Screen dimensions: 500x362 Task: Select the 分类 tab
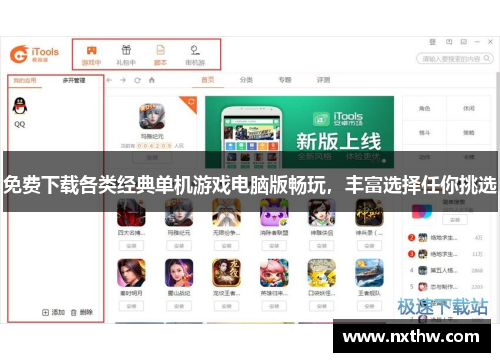click(246, 80)
